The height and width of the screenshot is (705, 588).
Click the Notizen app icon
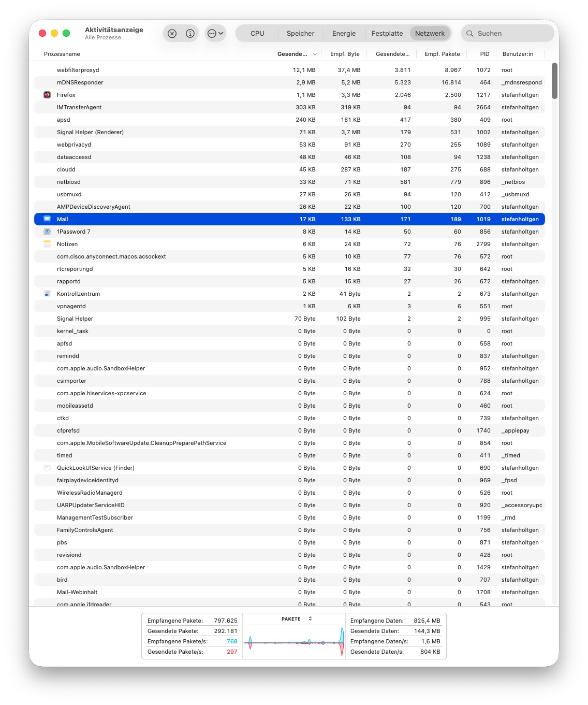click(x=47, y=244)
